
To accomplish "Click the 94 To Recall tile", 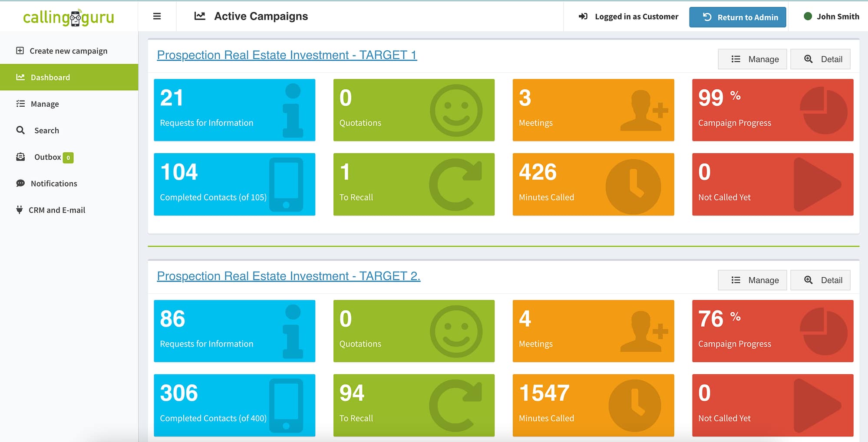I will tap(414, 405).
